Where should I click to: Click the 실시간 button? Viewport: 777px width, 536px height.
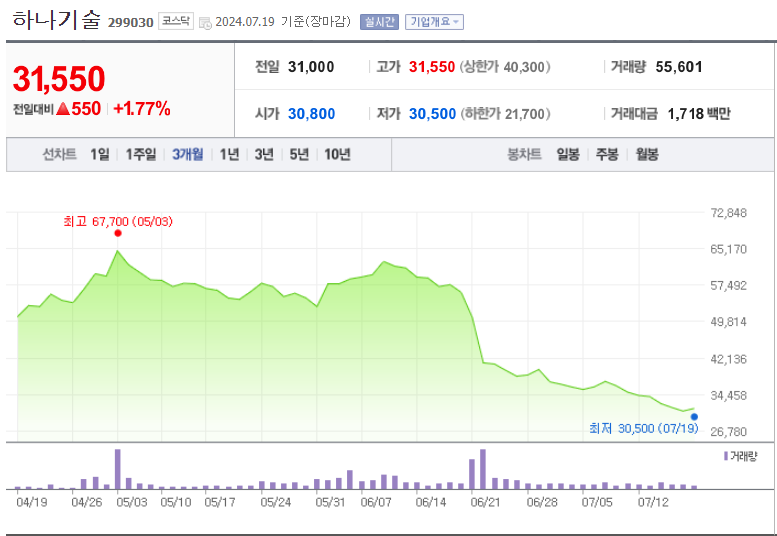(x=379, y=22)
